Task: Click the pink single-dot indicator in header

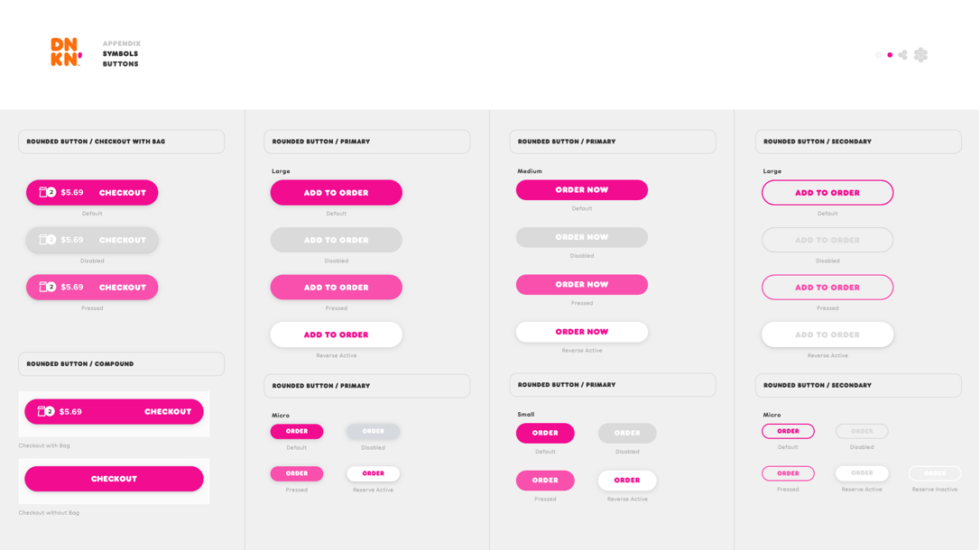Action: tap(890, 55)
